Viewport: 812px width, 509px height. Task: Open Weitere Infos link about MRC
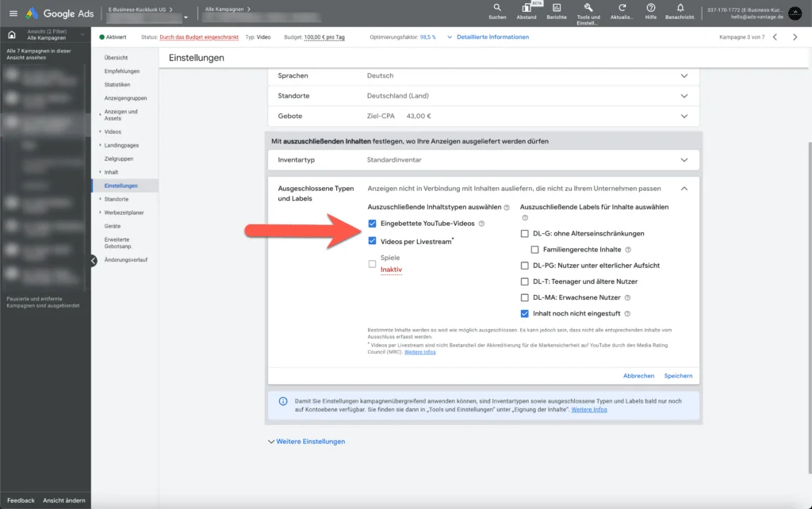pos(420,352)
